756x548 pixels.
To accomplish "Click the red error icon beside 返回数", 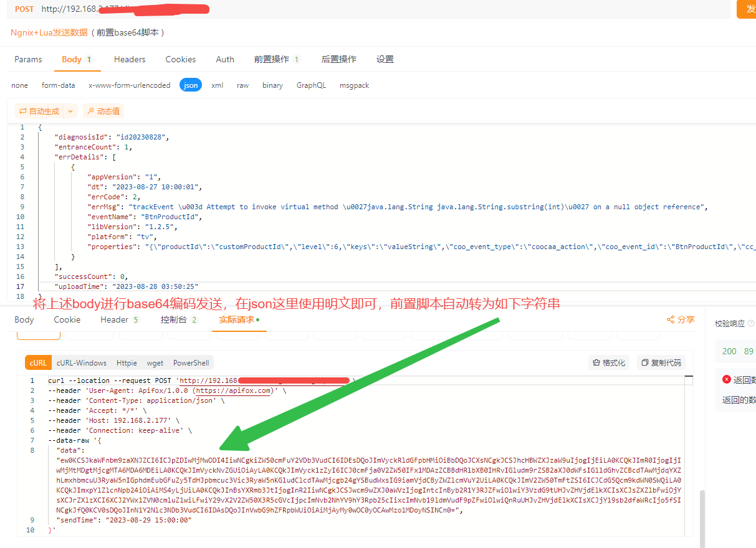I will (x=727, y=379).
